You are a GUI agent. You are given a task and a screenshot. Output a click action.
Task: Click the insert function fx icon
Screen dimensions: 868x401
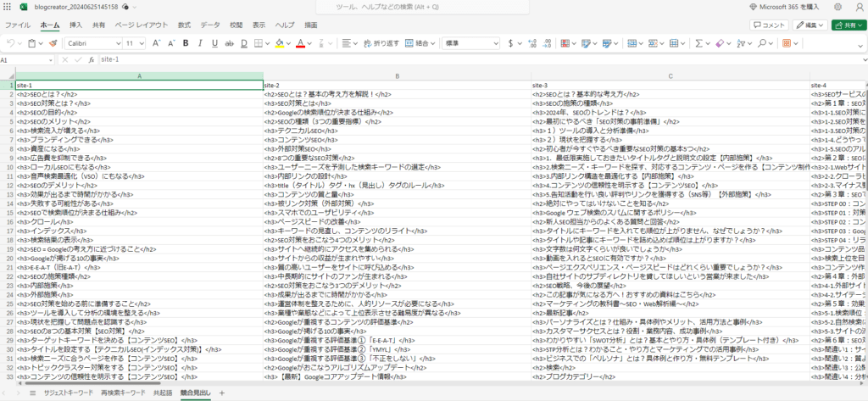(90, 60)
